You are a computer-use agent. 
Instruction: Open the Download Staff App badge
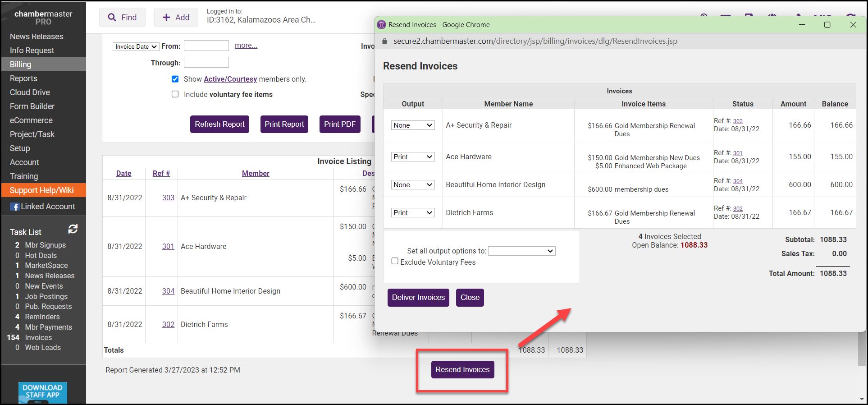[x=43, y=392]
